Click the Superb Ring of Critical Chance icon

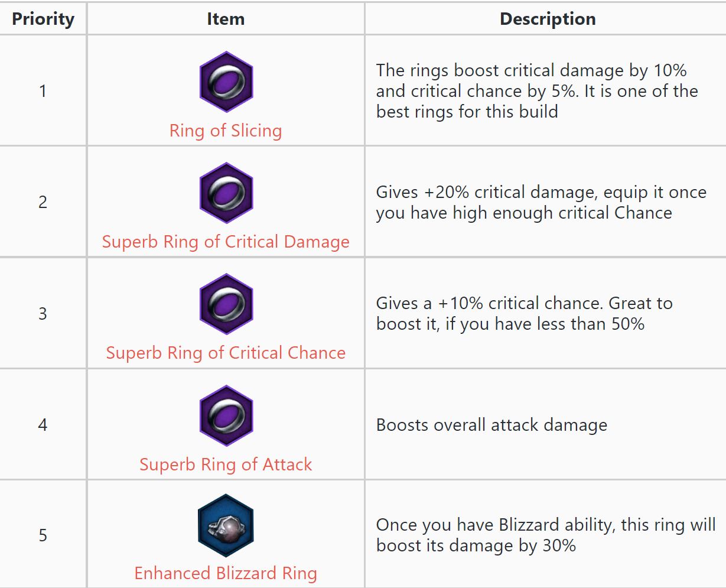(x=226, y=304)
